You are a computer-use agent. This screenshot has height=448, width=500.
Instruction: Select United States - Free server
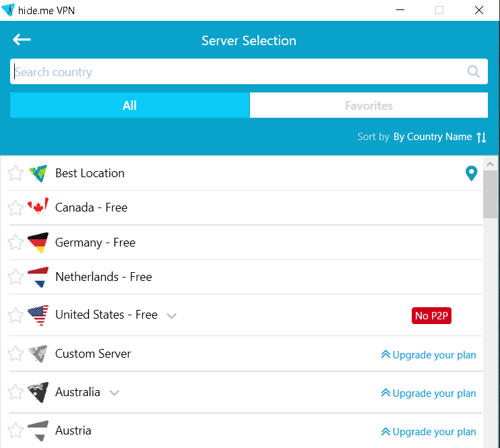coord(246,315)
